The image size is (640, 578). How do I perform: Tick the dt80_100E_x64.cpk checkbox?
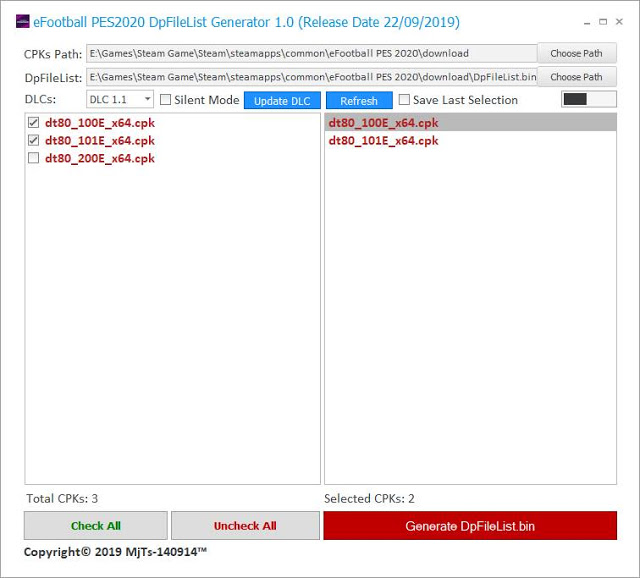(x=33, y=122)
